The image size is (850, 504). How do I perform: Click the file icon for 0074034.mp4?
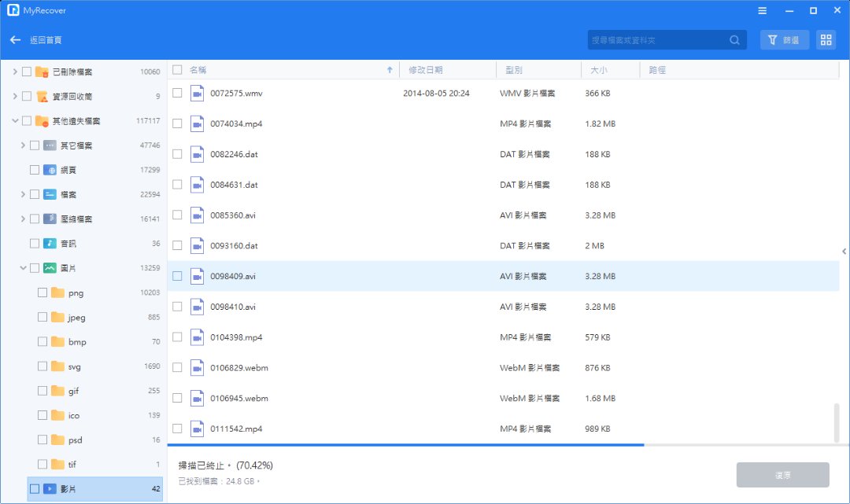click(x=197, y=123)
